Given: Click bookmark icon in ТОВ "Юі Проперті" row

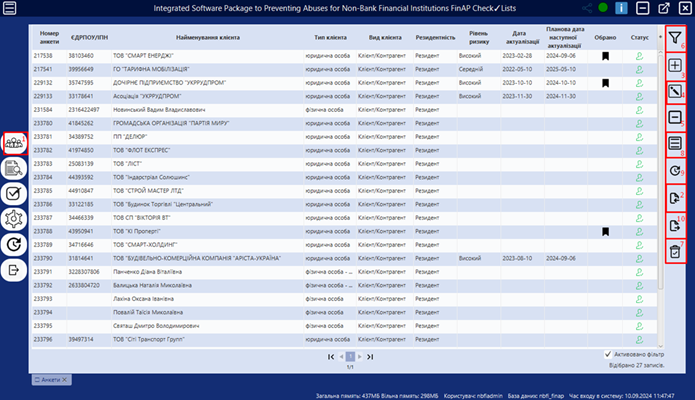Looking at the screenshot, I should point(605,231).
